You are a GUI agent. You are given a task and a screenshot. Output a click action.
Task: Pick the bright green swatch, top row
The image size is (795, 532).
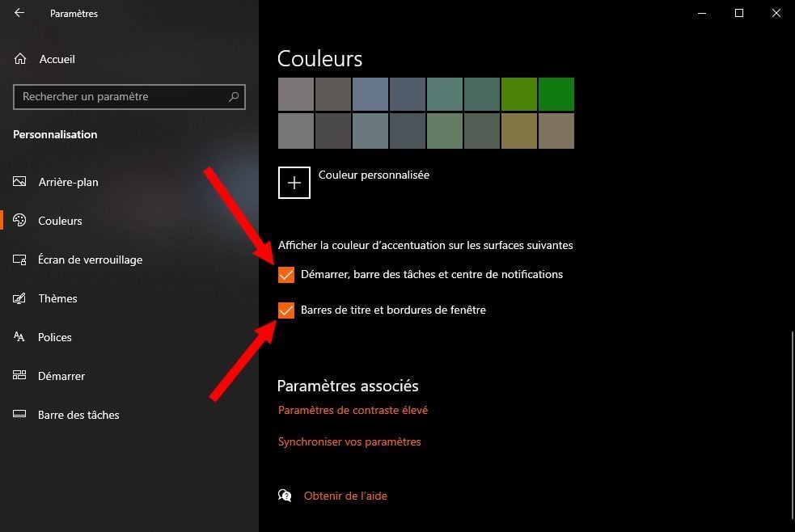[556, 95]
